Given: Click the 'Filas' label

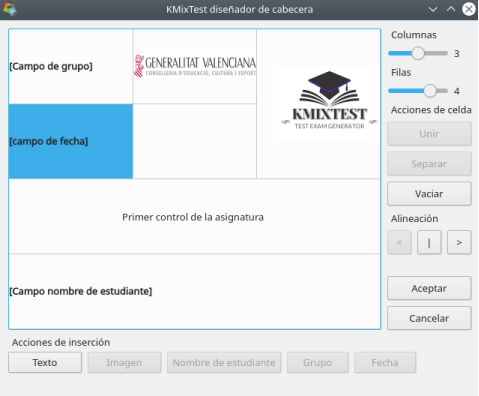Looking at the screenshot, I should coord(401,72).
